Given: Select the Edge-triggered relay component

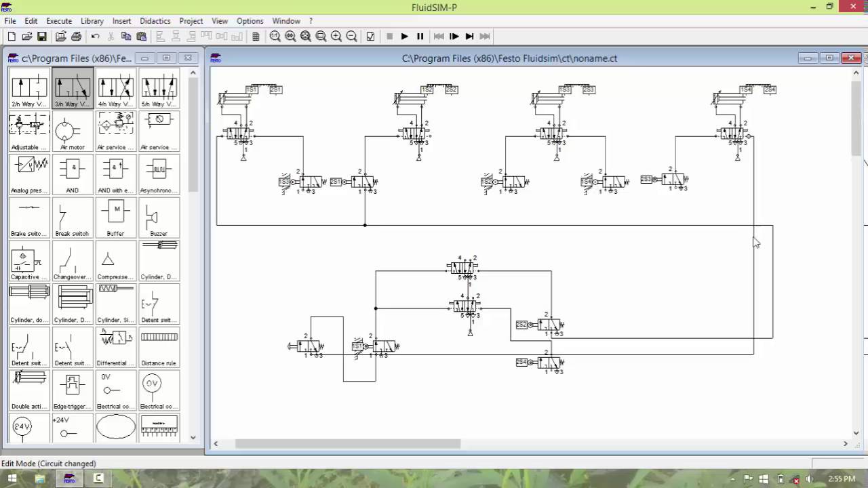Looking at the screenshot, I should (73, 391).
